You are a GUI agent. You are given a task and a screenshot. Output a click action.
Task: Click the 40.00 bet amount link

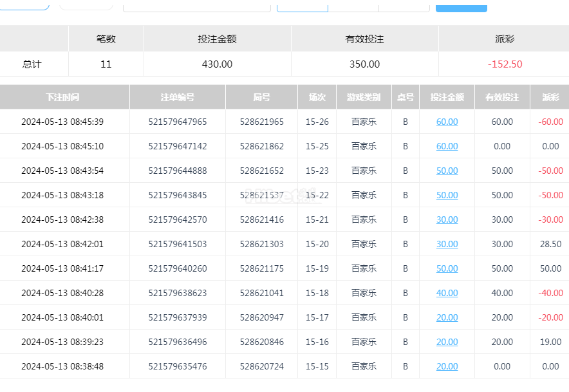tap(447, 293)
